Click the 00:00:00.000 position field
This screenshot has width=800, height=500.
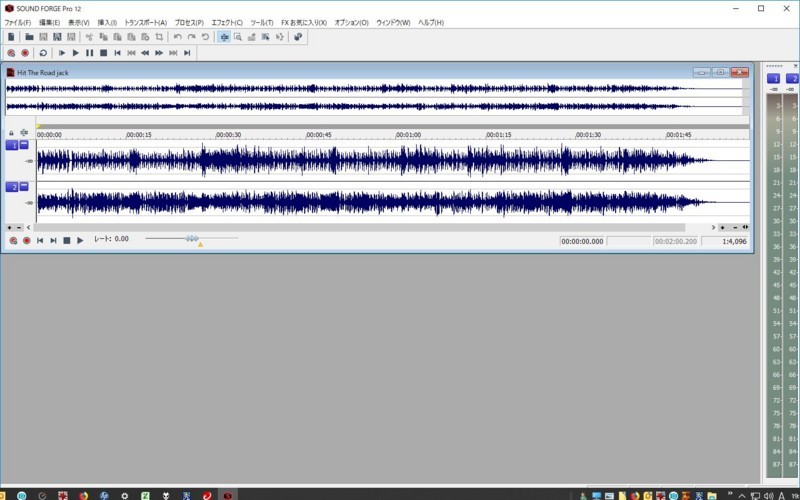(582, 241)
